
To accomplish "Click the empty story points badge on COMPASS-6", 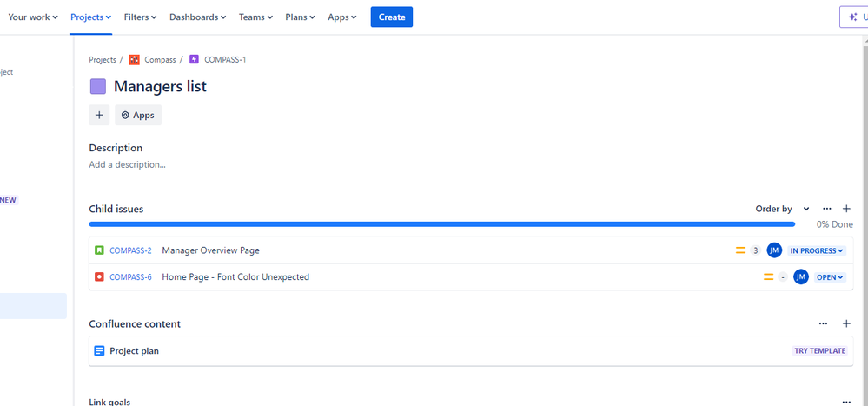I will click(x=782, y=277).
